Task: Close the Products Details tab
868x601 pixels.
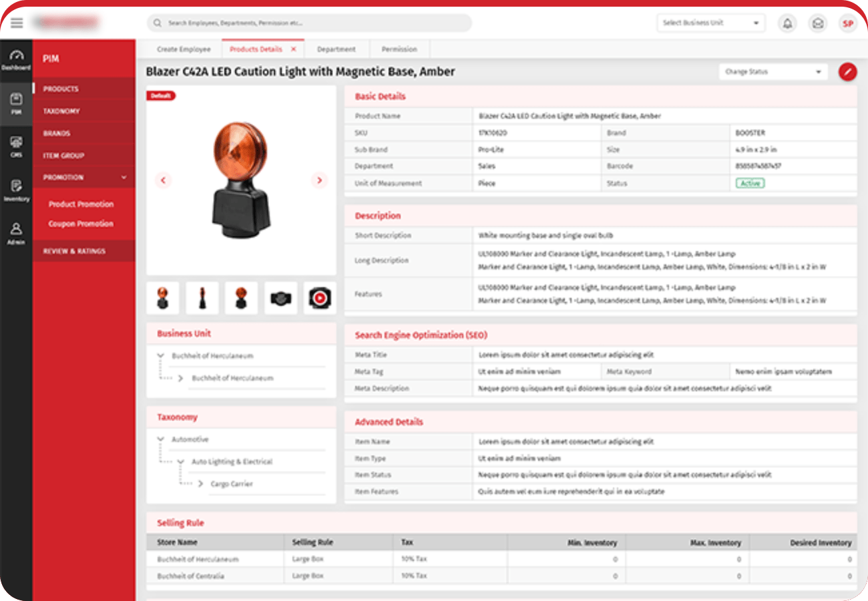Action: [293, 49]
